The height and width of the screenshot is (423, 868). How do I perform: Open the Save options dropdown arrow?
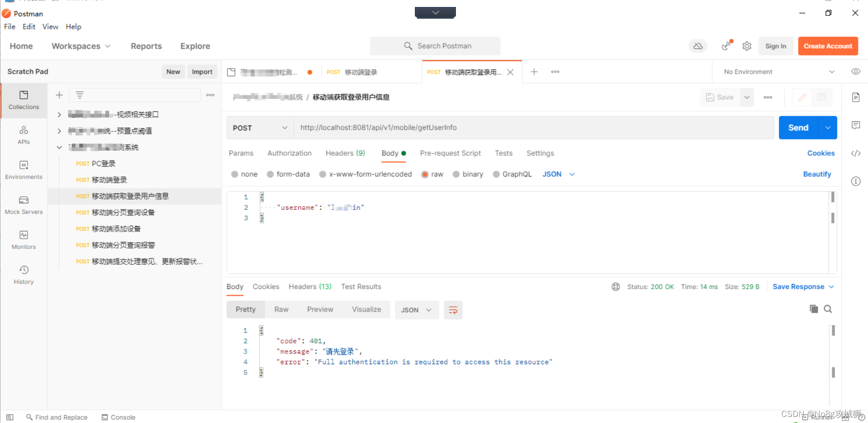click(x=747, y=97)
